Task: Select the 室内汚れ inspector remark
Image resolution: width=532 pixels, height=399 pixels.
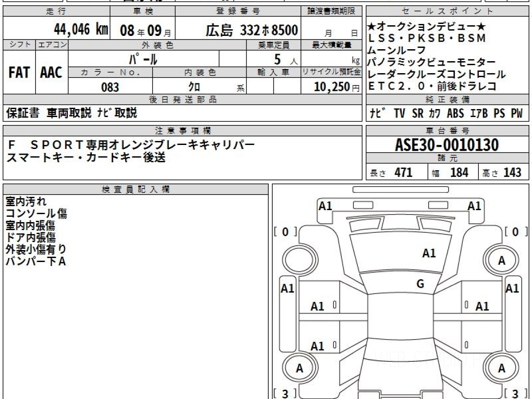Action: coord(25,202)
